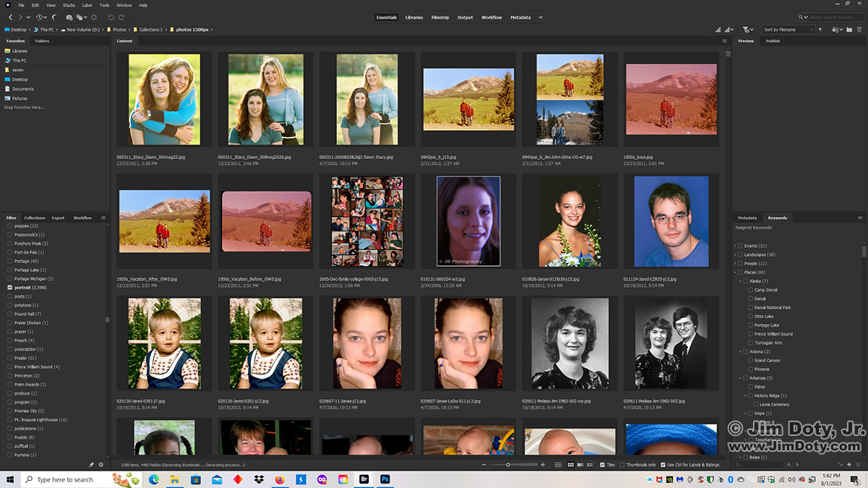Viewport: 868px width, 488px height.
Task: Check the Denali National Park keyword
Action: coord(751,307)
